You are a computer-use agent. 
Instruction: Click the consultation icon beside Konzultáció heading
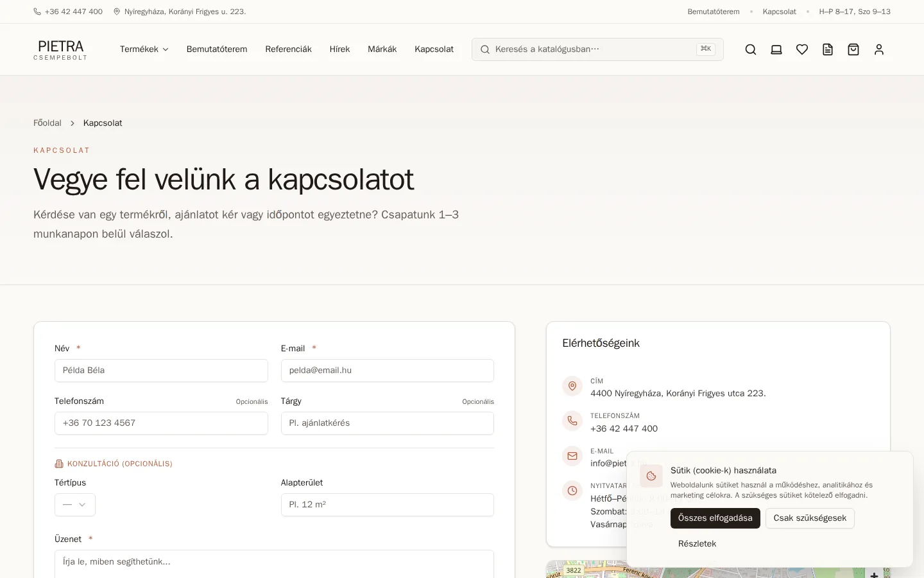point(59,464)
